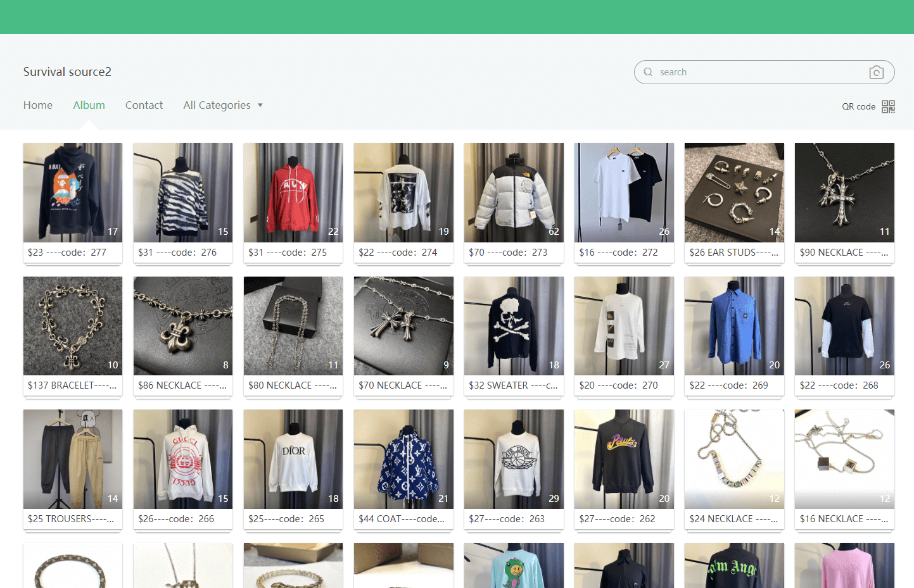Open the $20 code 270 long sleeve
This screenshot has width=914, height=588.
pyautogui.click(x=624, y=326)
